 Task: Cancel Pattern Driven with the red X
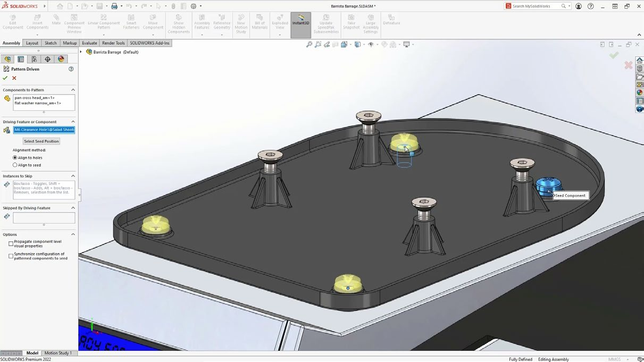(x=14, y=78)
